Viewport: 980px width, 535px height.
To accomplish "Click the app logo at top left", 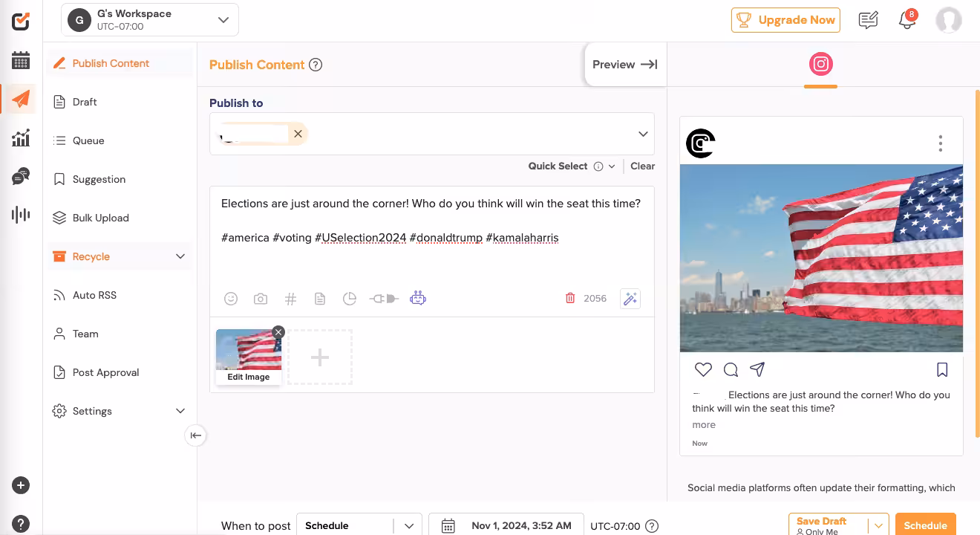I will (21, 21).
